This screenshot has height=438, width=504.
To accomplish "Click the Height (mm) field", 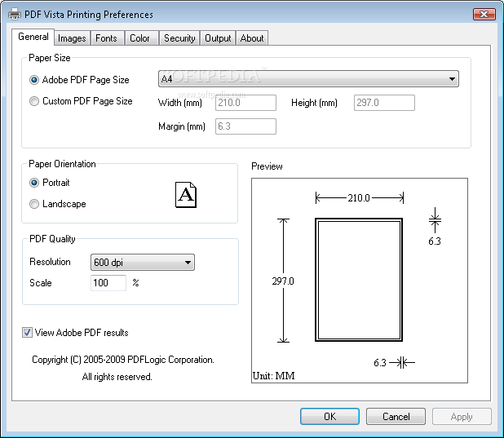I will click(x=384, y=103).
